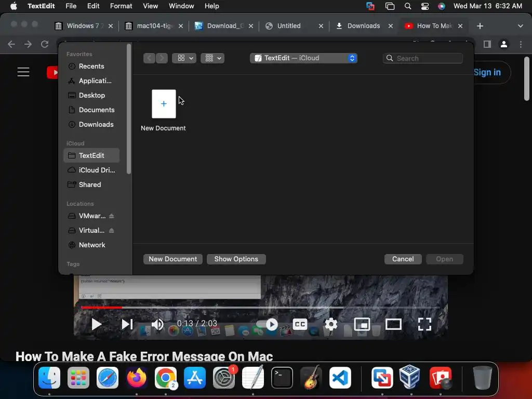Image resolution: width=532 pixels, height=399 pixels.
Task: Toggle Chrome side panel
Action: [487, 44]
